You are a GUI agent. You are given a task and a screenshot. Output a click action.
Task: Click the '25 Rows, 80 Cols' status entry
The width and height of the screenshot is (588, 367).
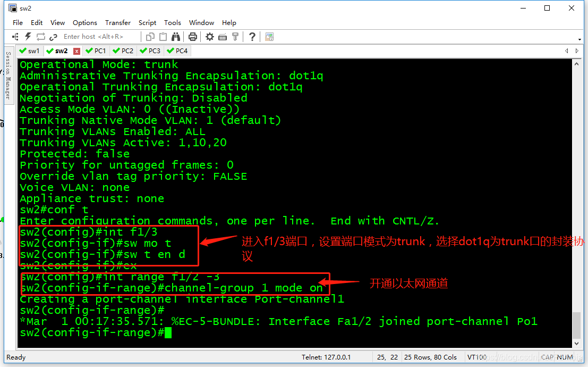pyautogui.click(x=430, y=357)
